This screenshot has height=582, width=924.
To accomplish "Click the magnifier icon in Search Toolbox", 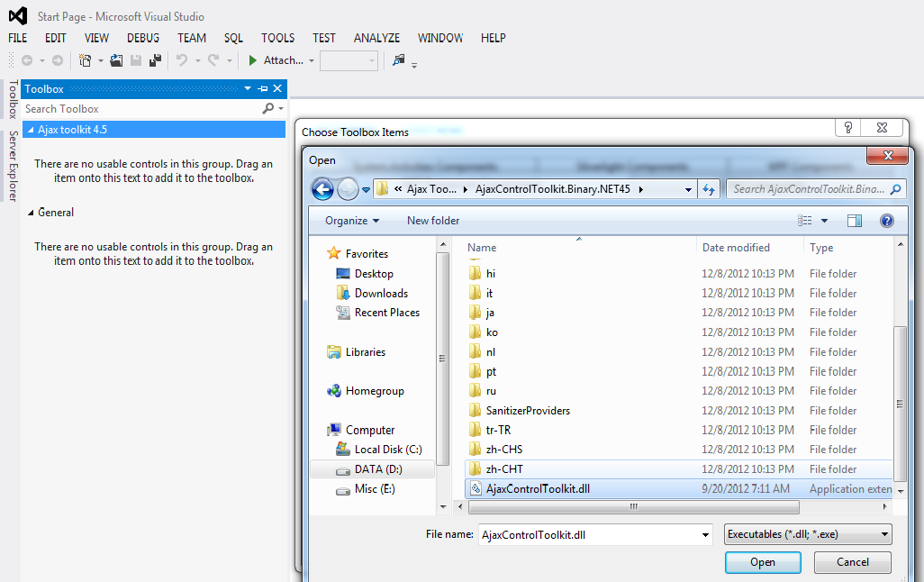I will click(x=268, y=108).
